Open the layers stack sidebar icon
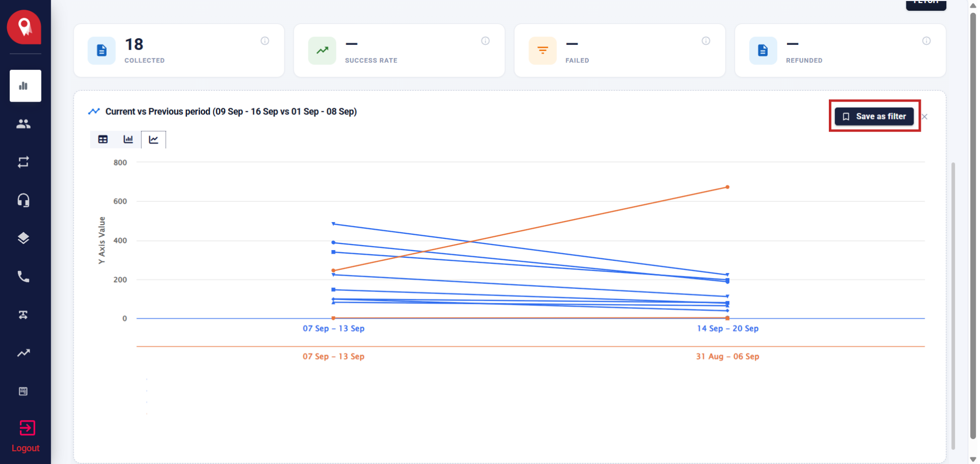980x464 pixels. 23,238
